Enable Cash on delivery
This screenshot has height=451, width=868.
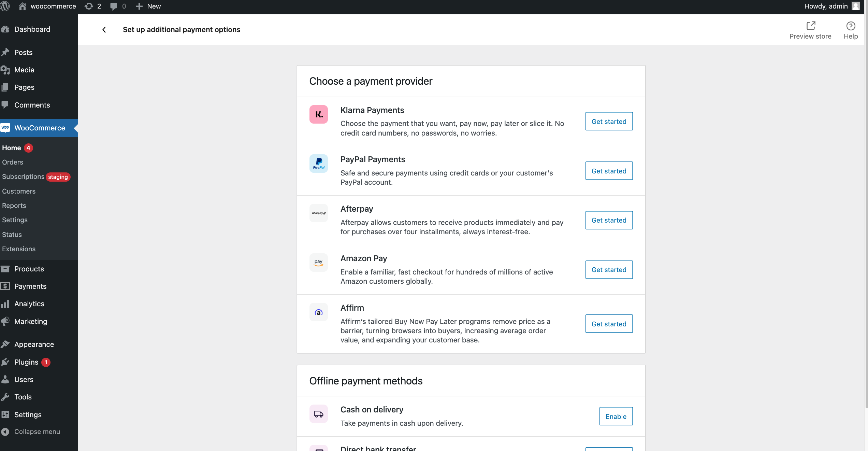coord(616,416)
